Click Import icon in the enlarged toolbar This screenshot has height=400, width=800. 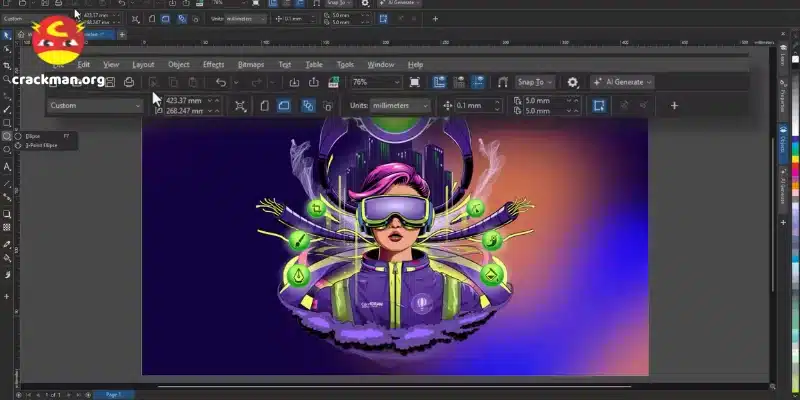coord(294,82)
